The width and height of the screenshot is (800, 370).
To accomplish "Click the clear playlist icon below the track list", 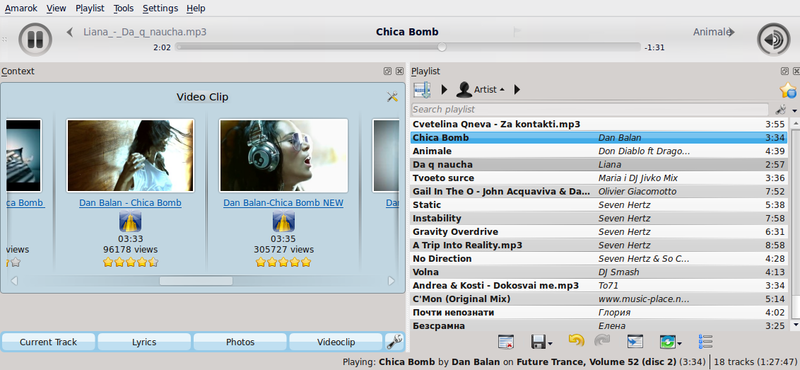I will 506,341.
